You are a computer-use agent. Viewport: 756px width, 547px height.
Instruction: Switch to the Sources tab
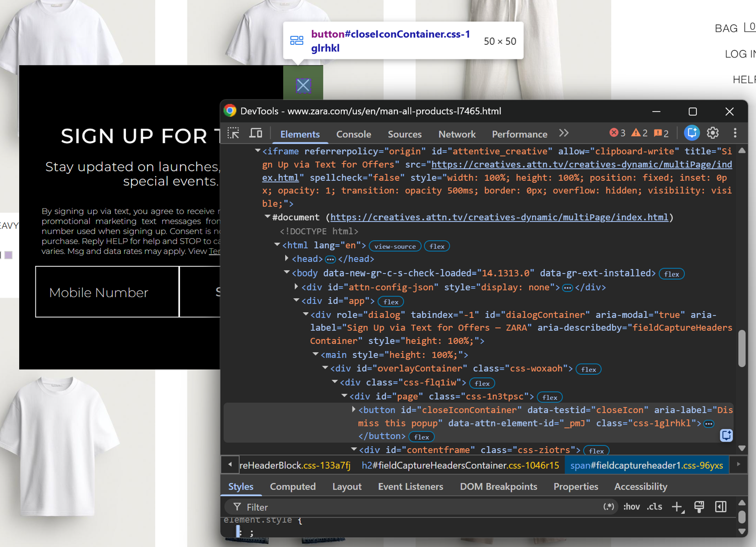pos(404,134)
